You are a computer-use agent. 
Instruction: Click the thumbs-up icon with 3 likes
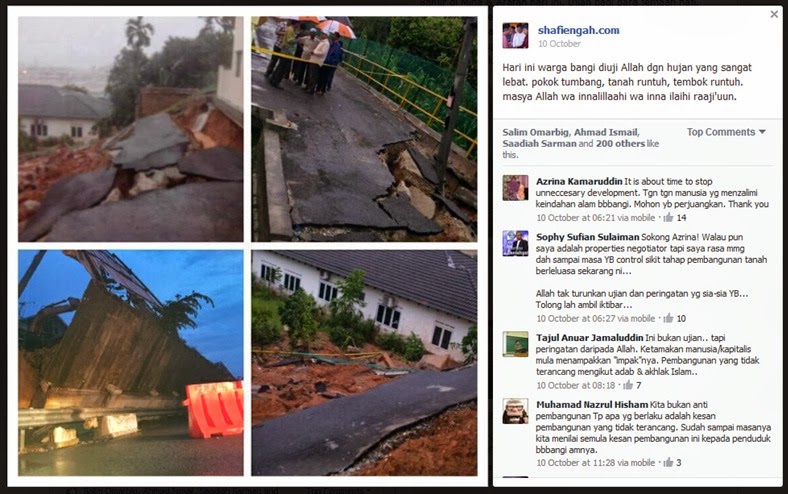tap(668, 463)
